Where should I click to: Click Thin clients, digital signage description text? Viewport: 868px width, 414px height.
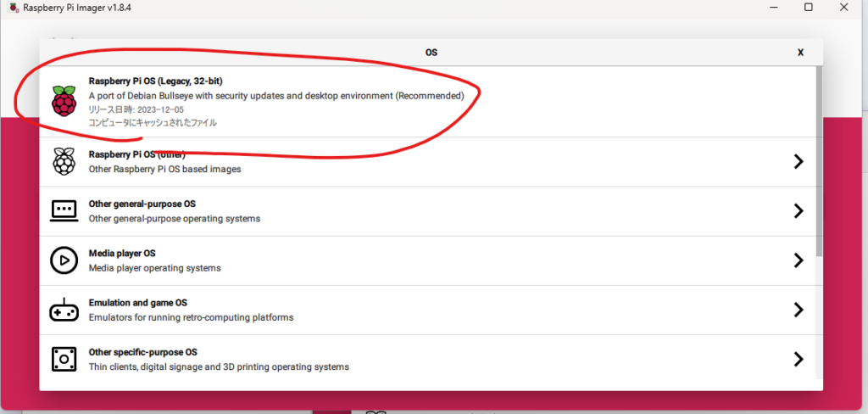tap(219, 366)
